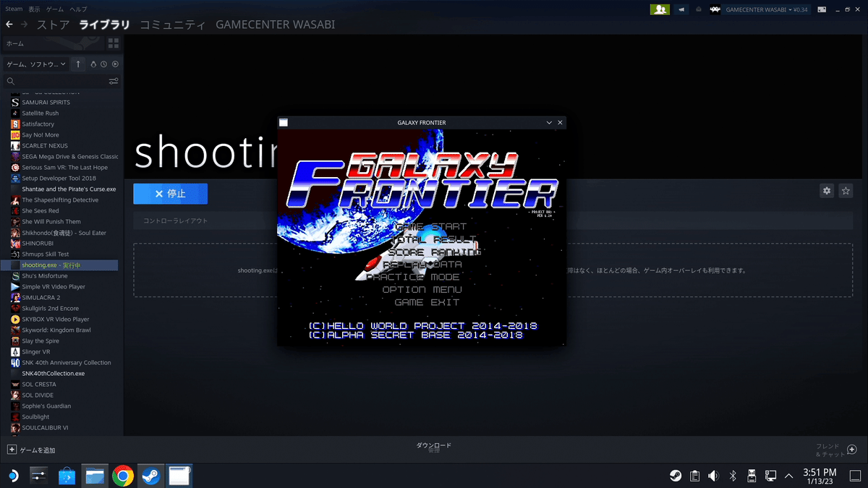Switch to Big Picture mode icon
868x488 pixels.
(x=822, y=9)
